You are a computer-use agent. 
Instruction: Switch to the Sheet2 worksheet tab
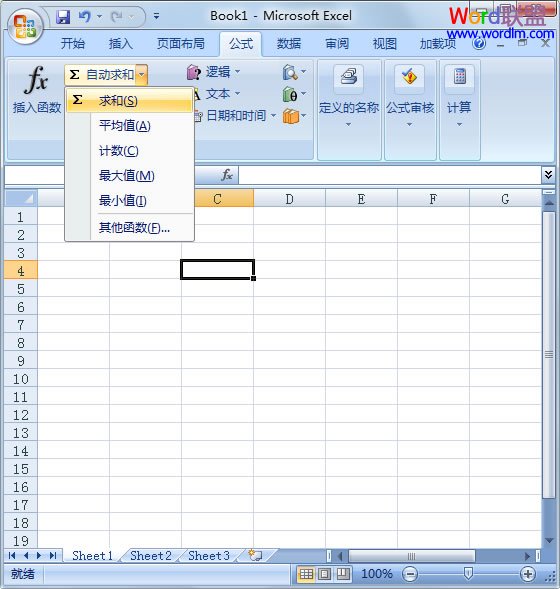tap(151, 556)
